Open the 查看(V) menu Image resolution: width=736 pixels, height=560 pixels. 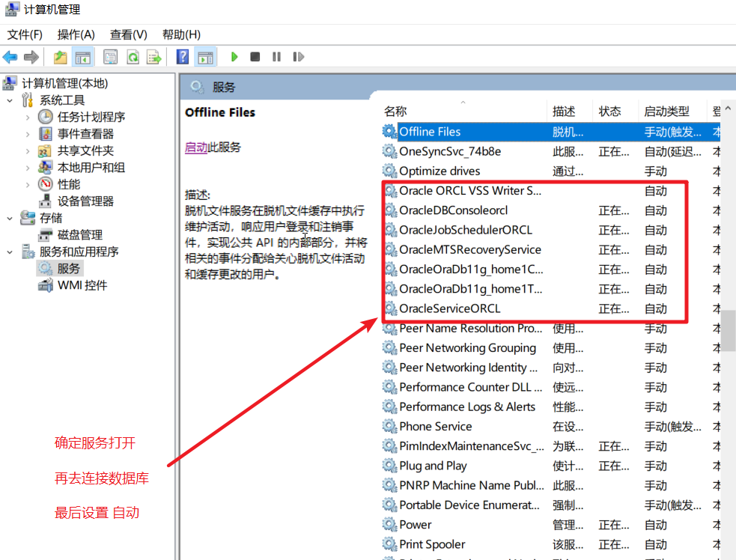pos(129,34)
